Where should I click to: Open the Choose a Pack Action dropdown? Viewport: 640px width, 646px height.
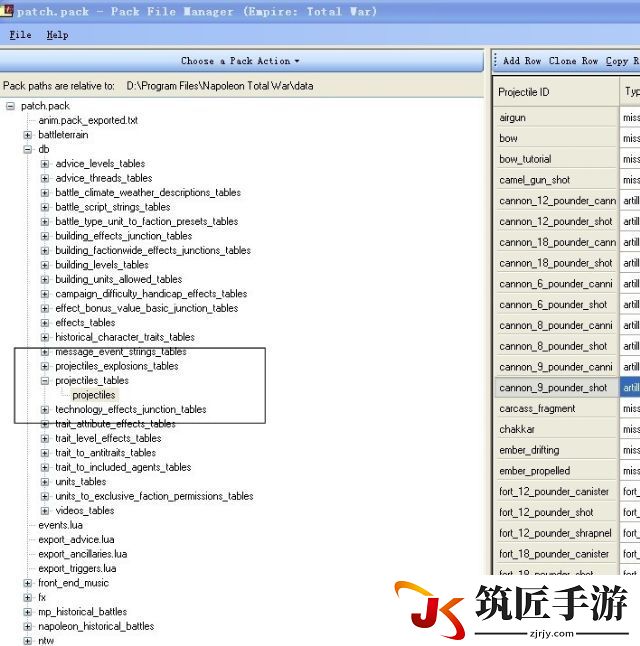[x=240, y=61]
